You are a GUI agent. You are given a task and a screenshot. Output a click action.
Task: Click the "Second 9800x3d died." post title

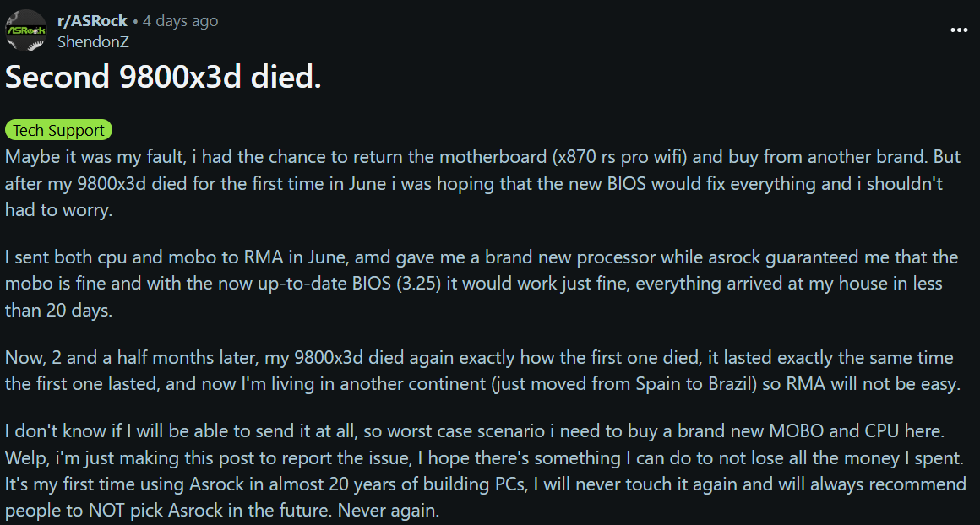coord(163,78)
